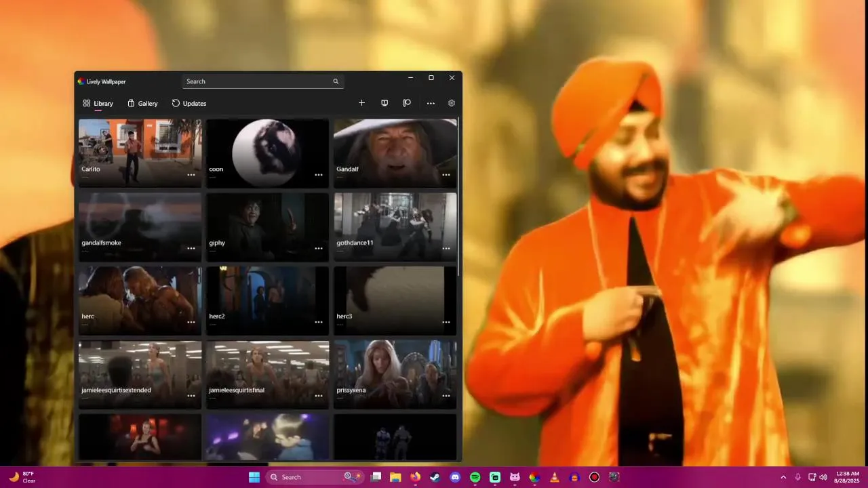Open options menu for jamieleesquirtisextended wallpaper

191,396
